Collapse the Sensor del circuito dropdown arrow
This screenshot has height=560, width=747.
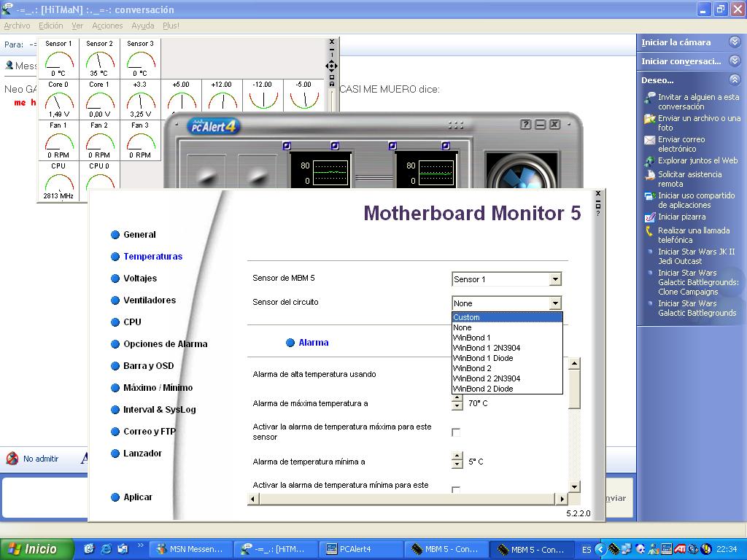pyautogui.click(x=555, y=303)
